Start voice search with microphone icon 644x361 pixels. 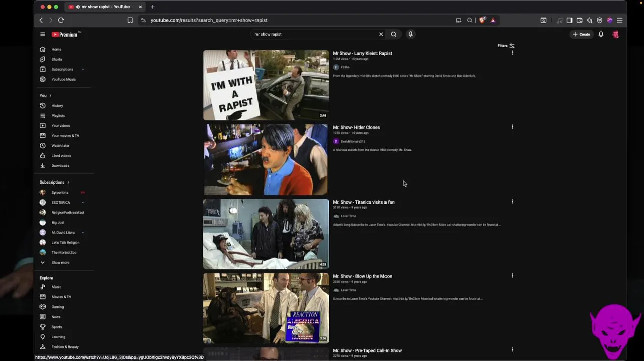(410, 34)
